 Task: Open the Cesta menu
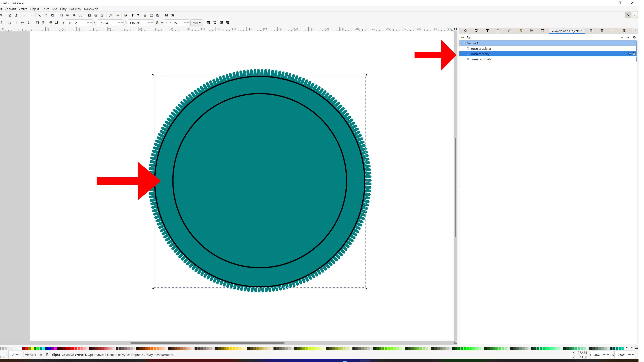[x=45, y=9]
